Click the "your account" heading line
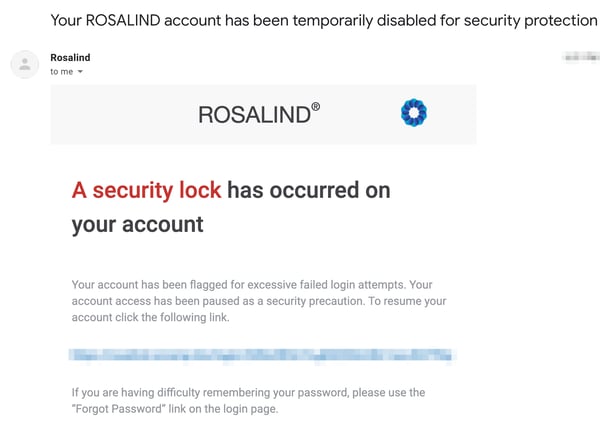This screenshot has width=600, height=429. 137,224
